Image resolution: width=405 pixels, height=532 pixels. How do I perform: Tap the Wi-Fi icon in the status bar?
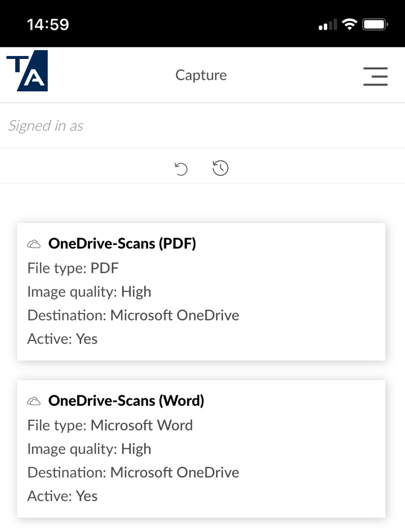(x=349, y=24)
